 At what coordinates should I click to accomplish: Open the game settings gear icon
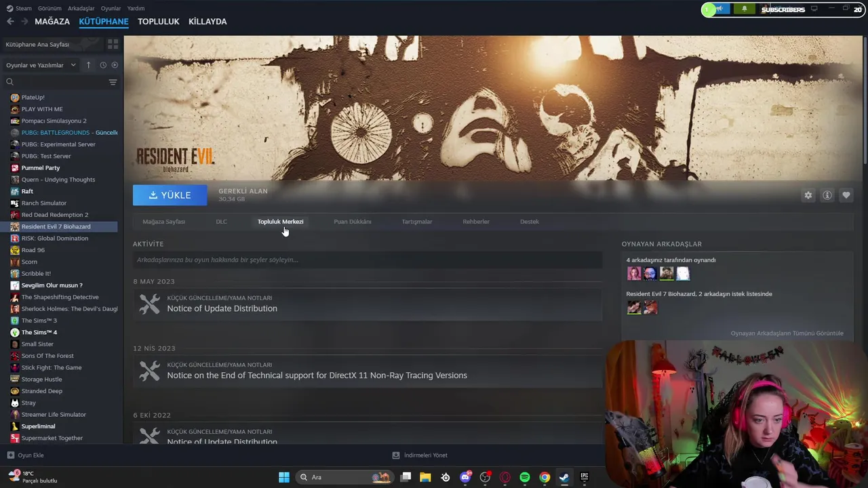click(808, 195)
